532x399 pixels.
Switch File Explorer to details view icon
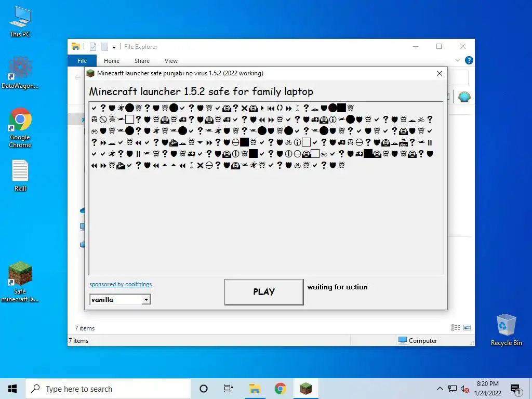tap(456, 327)
